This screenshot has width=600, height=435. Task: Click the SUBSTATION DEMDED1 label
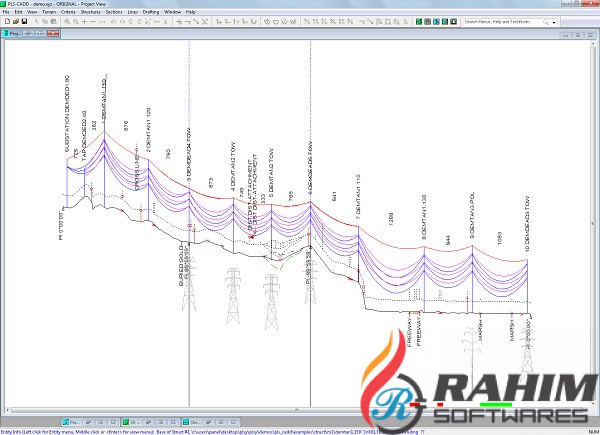click(x=67, y=114)
